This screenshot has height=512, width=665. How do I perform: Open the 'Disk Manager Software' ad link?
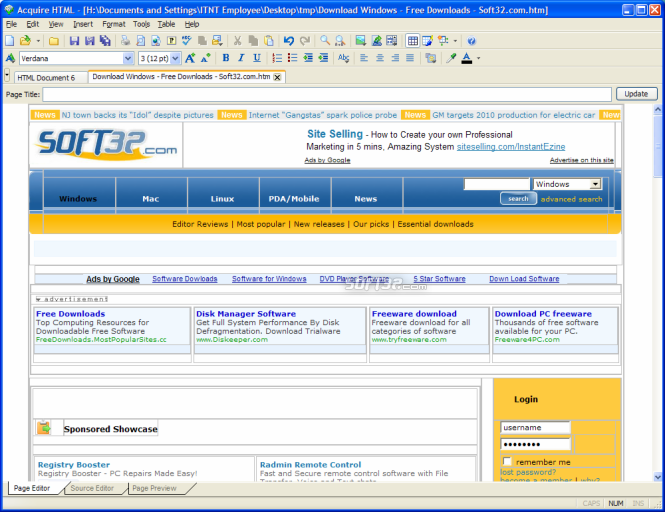[x=246, y=314]
